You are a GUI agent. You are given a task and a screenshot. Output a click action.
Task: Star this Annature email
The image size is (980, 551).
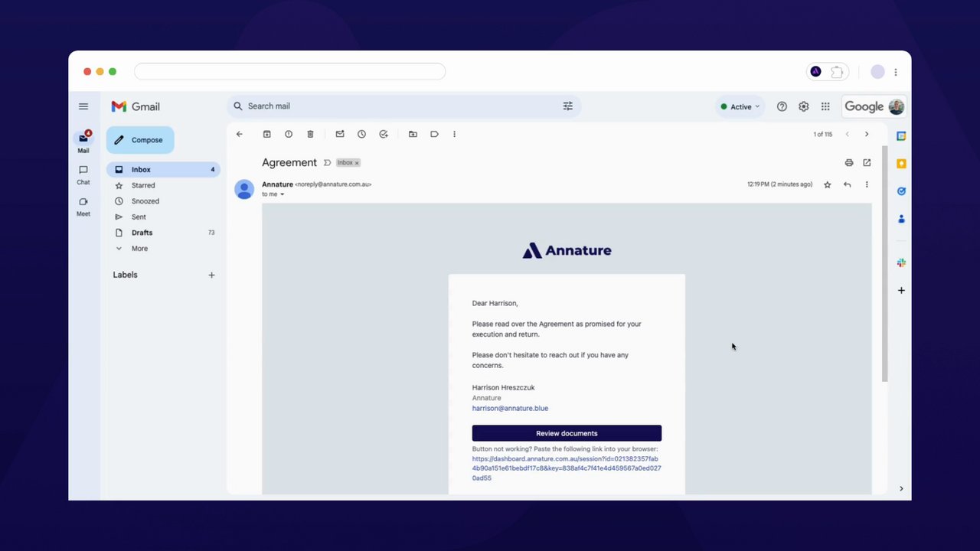tap(827, 184)
